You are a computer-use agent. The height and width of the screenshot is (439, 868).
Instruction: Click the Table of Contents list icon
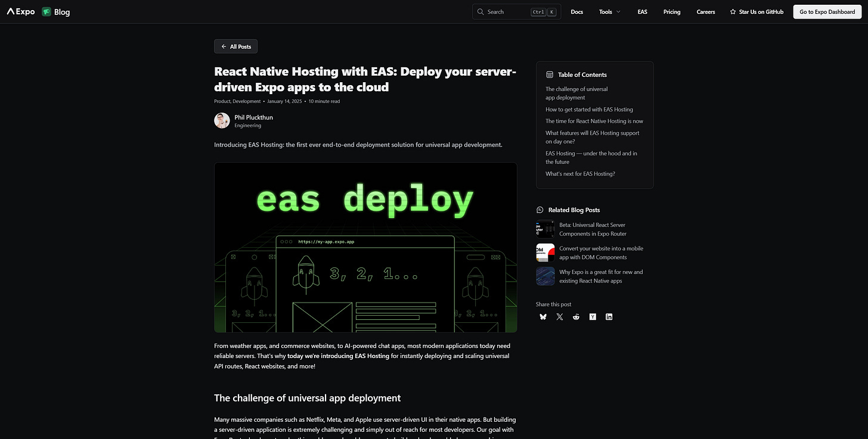(x=550, y=74)
